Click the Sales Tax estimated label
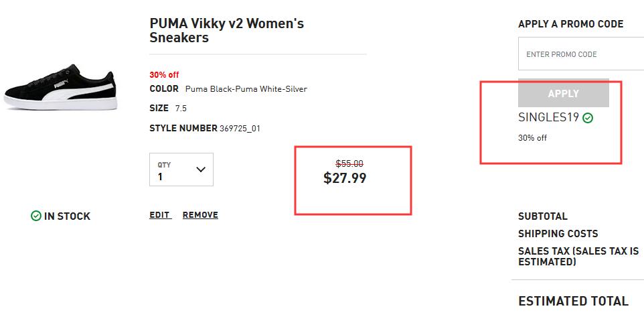644x329 pixels. coord(578,256)
